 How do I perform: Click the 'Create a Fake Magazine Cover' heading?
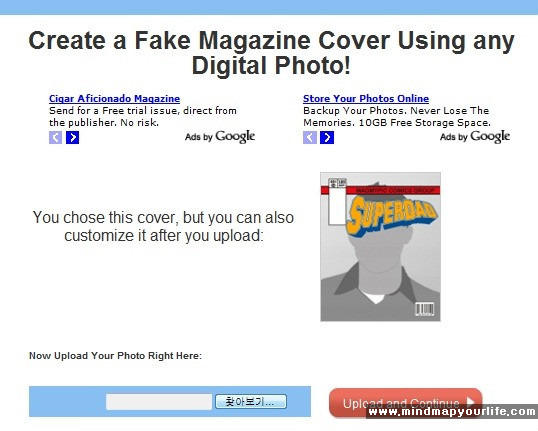tap(271, 53)
